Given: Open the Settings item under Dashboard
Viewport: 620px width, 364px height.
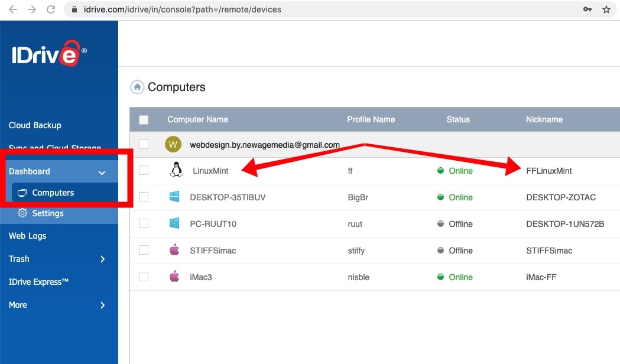Looking at the screenshot, I should click(x=47, y=213).
